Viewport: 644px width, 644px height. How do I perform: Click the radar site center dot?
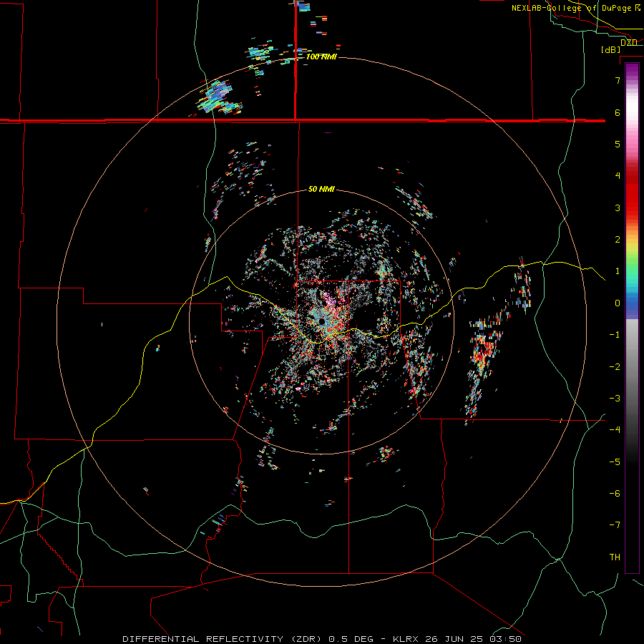click(321, 321)
